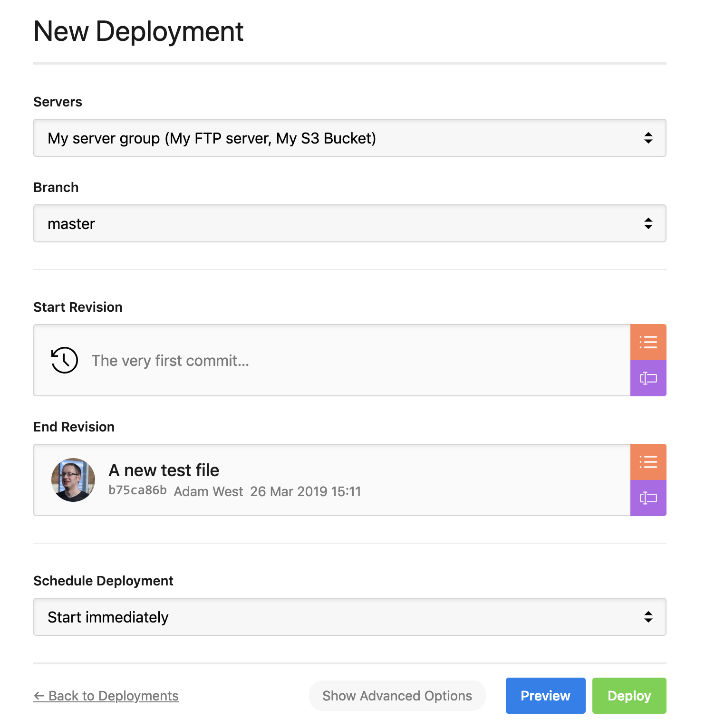Open commit list for End Revision
Image resolution: width=715 pixels, height=728 pixels.
648,462
